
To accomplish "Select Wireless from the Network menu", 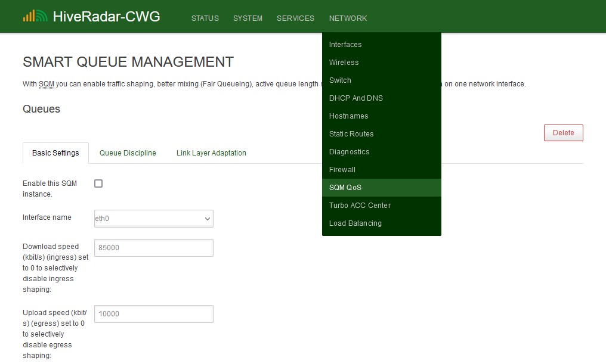I will 344,63.
